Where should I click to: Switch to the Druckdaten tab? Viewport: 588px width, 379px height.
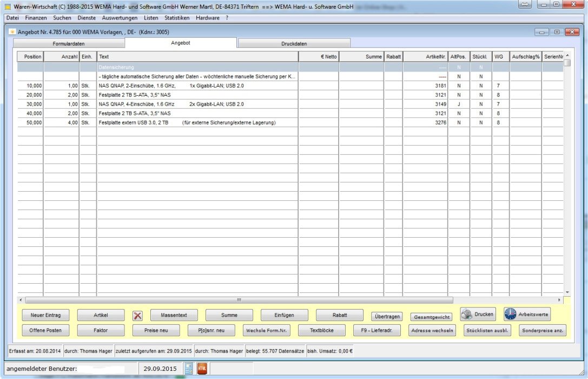coord(294,43)
